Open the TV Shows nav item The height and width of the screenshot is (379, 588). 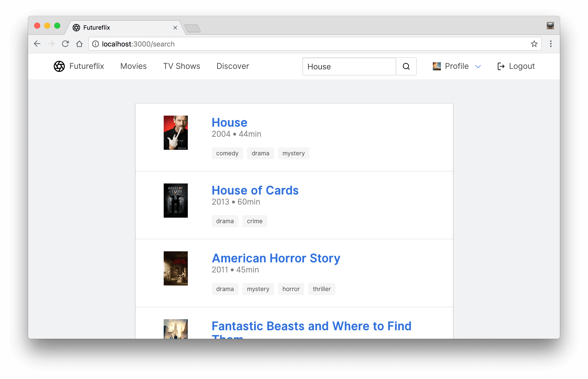pos(182,66)
